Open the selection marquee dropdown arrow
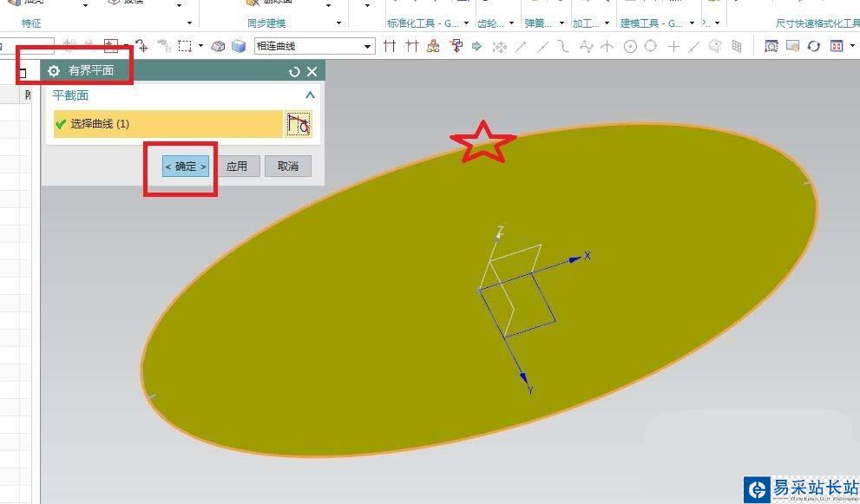Viewport: 860px width, 504px height. coord(200,46)
